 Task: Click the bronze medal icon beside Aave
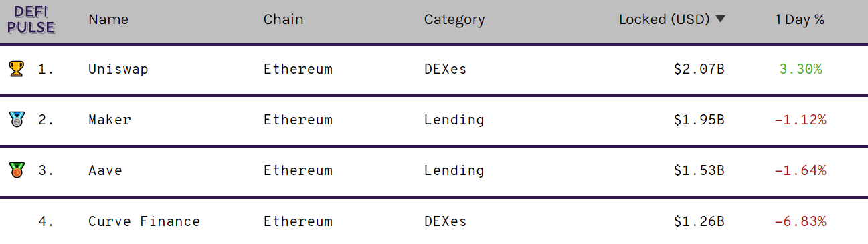coord(17,170)
